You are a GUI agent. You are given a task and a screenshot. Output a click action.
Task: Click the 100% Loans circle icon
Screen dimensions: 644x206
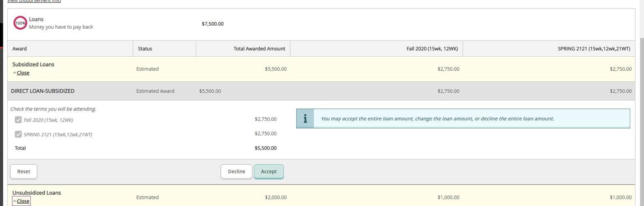[20, 23]
